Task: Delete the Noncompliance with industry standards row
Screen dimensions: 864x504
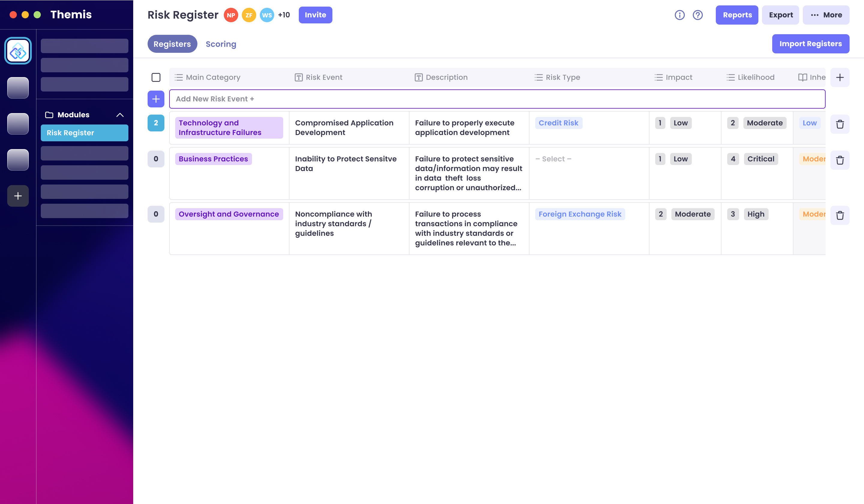Action: tap(840, 215)
